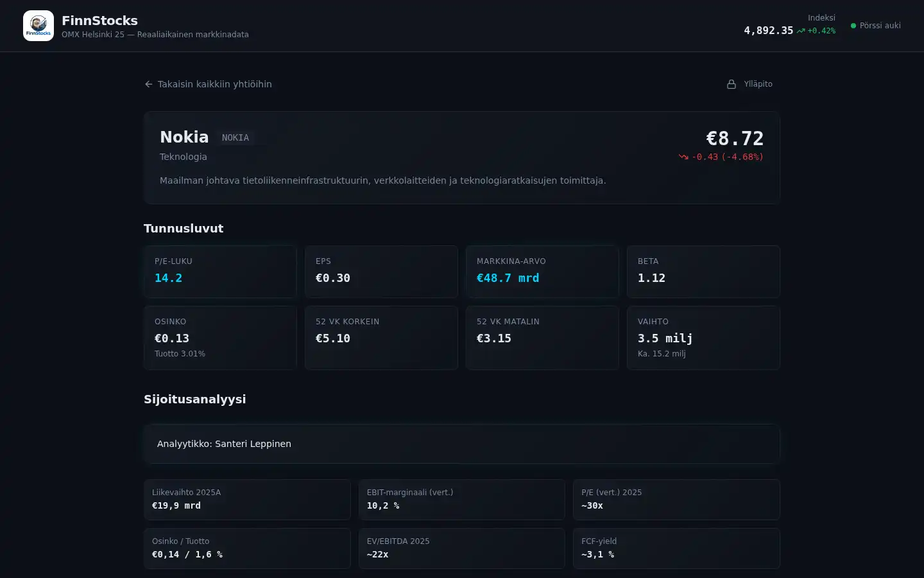The height and width of the screenshot is (578, 924).
Task: Click the Beta value 1.12
Action: tap(651, 278)
